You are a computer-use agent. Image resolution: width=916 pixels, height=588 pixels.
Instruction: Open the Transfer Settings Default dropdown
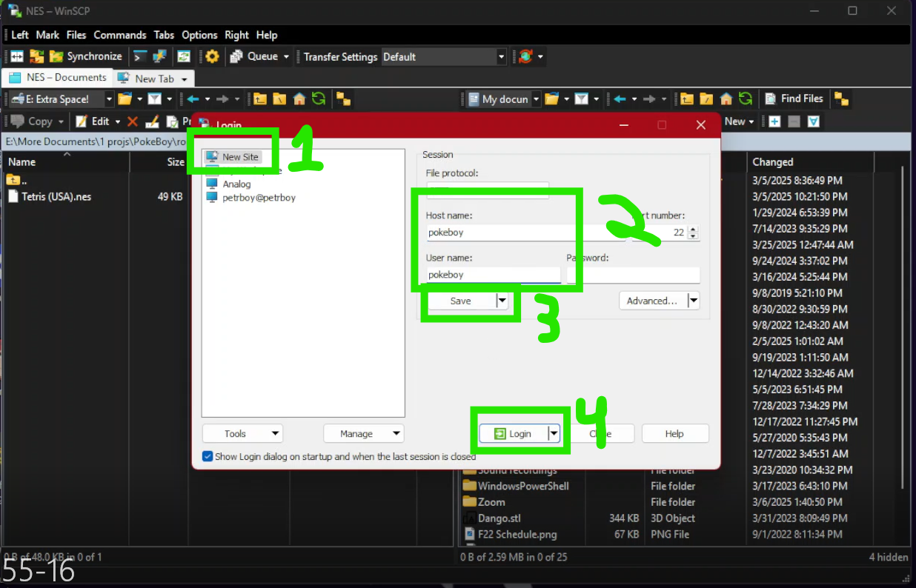click(501, 56)
